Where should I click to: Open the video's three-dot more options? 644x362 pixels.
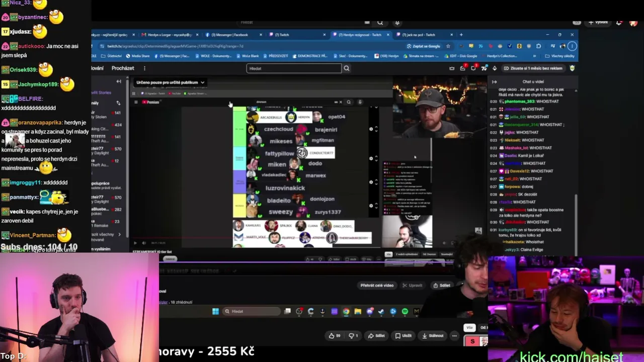pos(454,336)
